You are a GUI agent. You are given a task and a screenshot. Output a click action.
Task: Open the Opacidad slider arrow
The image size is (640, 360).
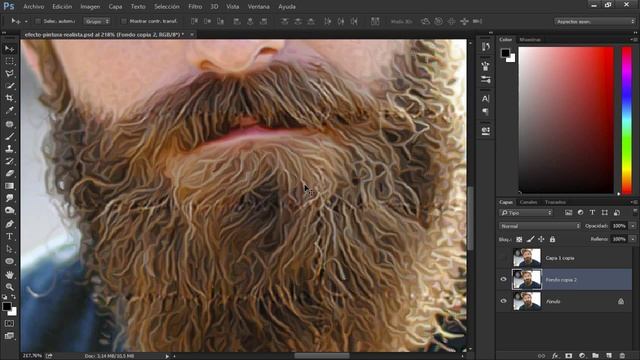633,226
